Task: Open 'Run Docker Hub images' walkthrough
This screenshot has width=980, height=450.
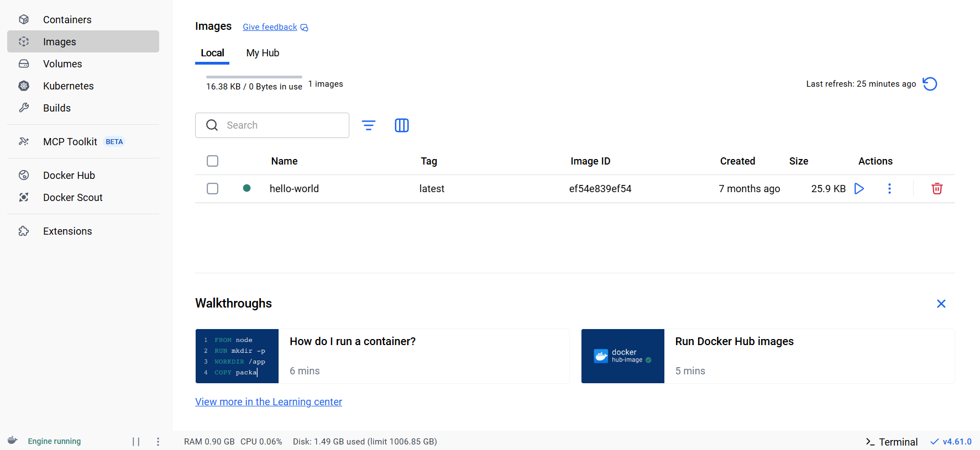Action: click(x=768, y=356)
